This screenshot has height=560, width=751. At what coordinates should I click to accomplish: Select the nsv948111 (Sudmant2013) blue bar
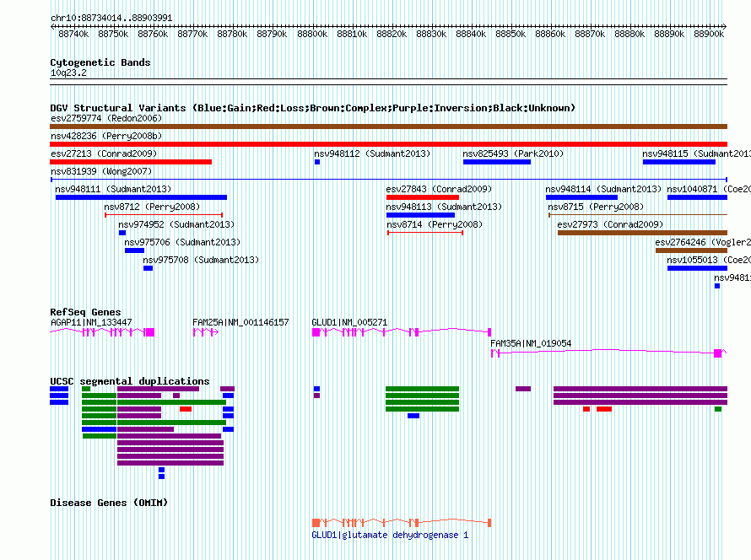(141, 197)
